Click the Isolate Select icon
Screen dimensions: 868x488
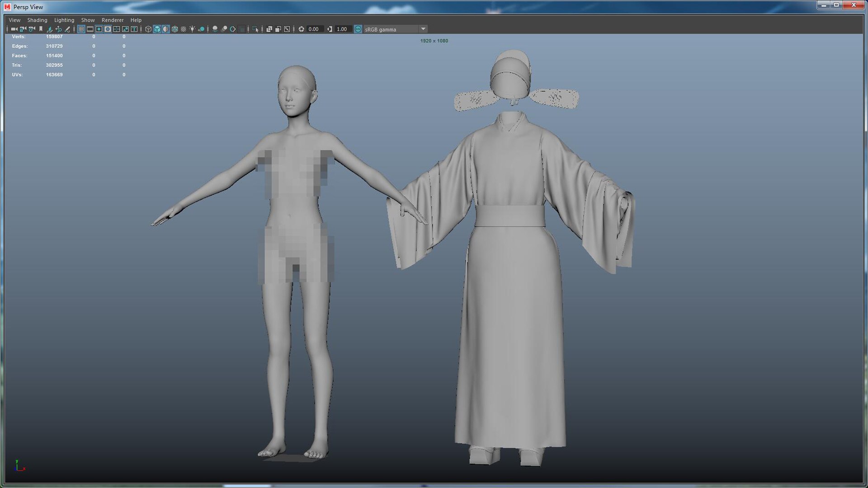point(255,29)
